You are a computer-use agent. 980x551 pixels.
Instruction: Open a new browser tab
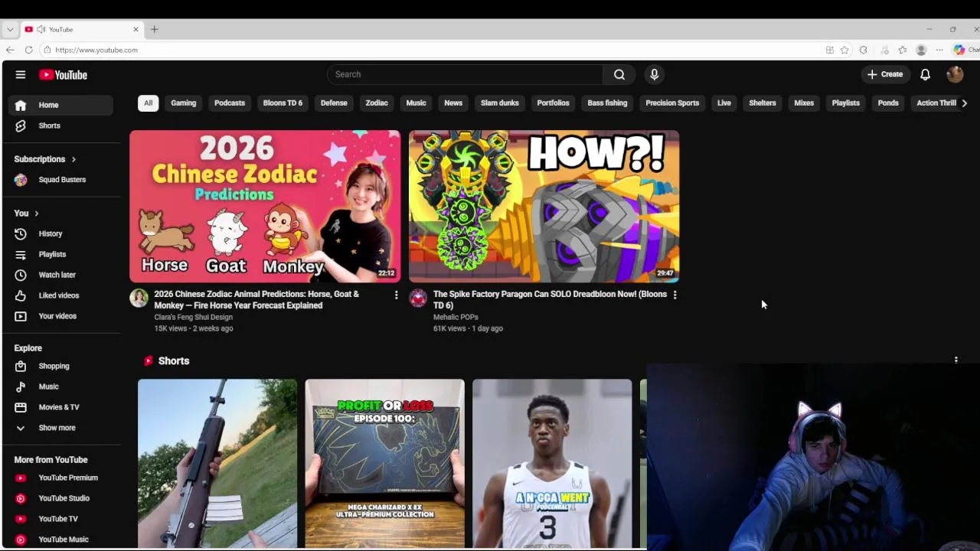point(154,29)
